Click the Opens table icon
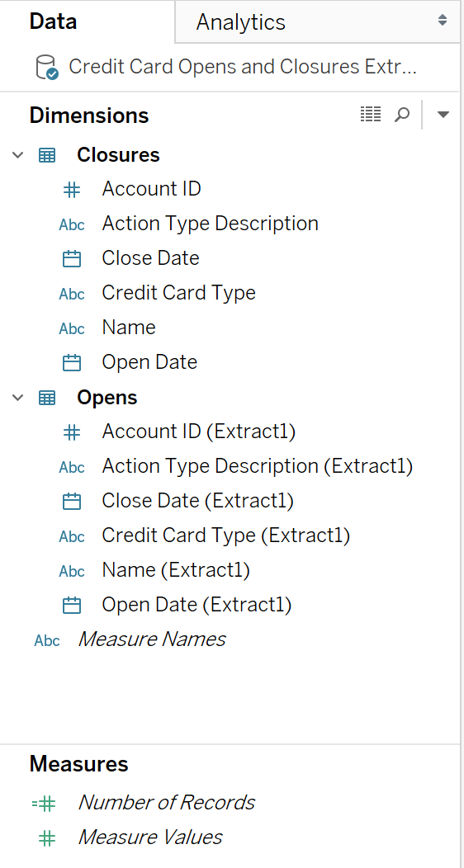The width and height of the screenshot is (464, 868). pos(47,398)
